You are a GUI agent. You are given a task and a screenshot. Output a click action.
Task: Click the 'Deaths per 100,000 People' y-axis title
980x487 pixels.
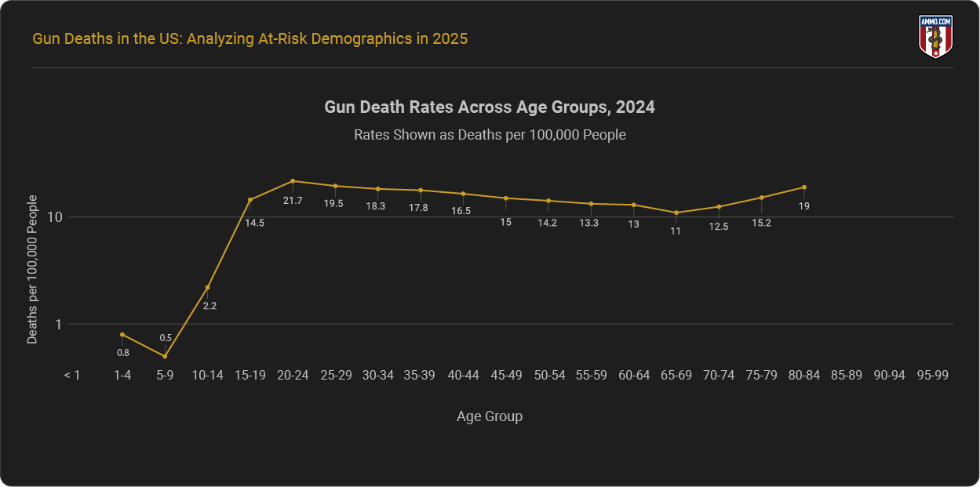pos(32,269)
